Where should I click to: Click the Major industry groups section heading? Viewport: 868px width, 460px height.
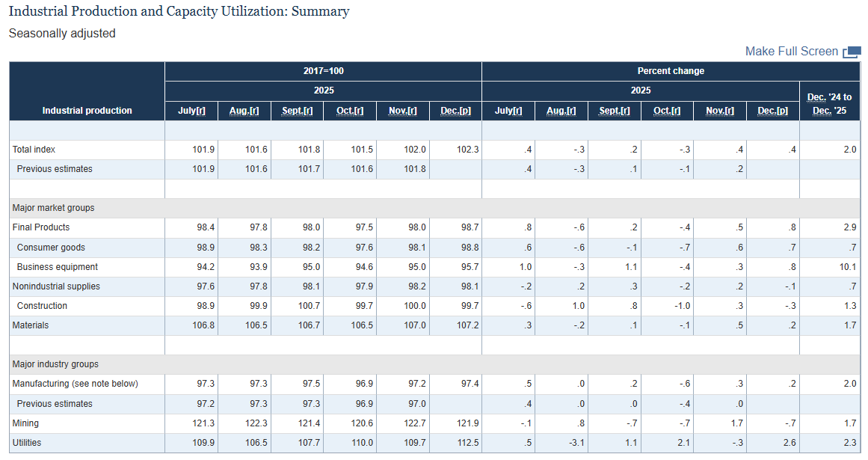click(55, 364)
